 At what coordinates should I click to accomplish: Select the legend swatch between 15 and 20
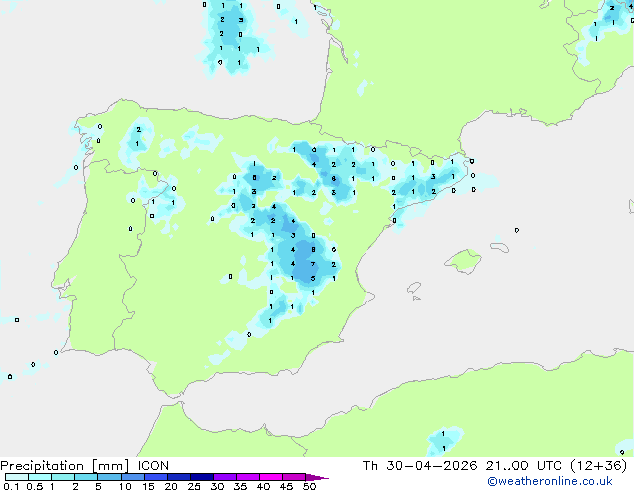(155, 477)
